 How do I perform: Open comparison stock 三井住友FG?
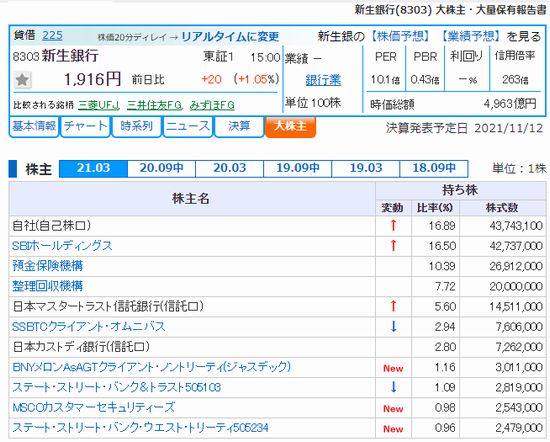154,105
